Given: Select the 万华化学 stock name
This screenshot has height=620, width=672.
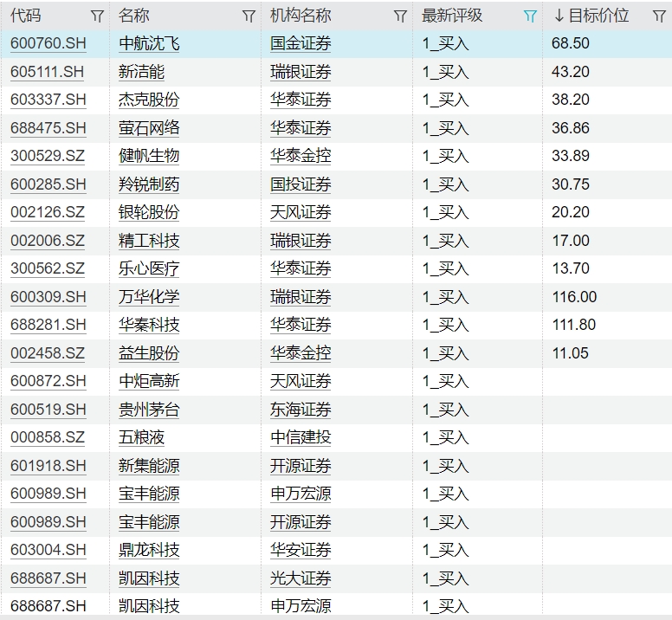Looking at the screenshot, I should point(149,297).
